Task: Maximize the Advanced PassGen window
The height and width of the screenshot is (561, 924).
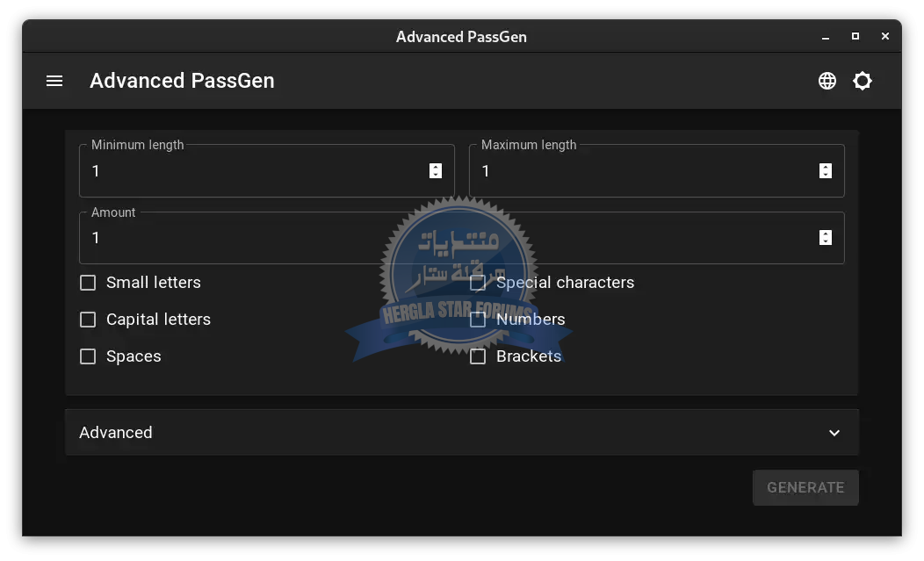Action: [855, 37]
